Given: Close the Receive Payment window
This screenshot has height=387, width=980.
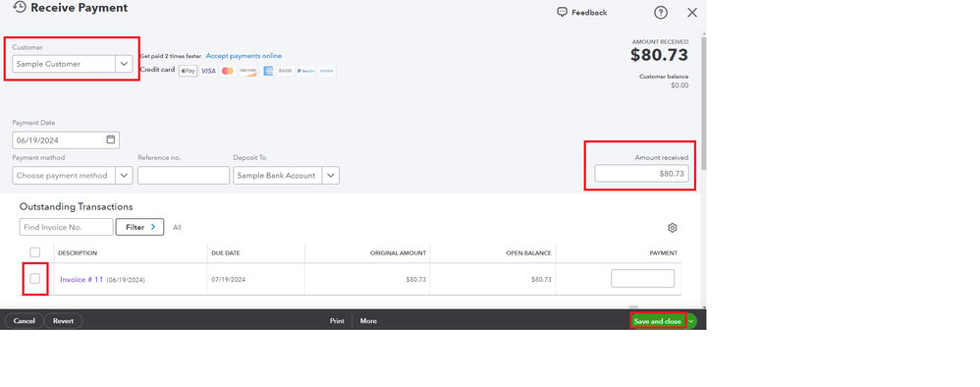Looking at the screenshot, I should pos(692,13).
